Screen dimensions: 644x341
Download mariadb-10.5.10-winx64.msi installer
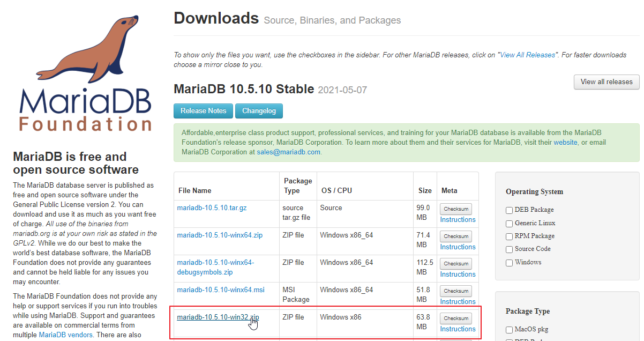(221, 290)
